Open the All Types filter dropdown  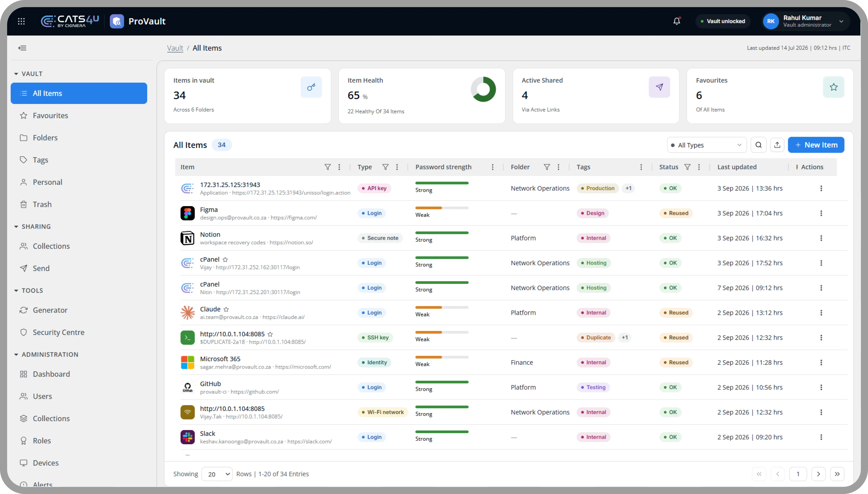(707, 145)
